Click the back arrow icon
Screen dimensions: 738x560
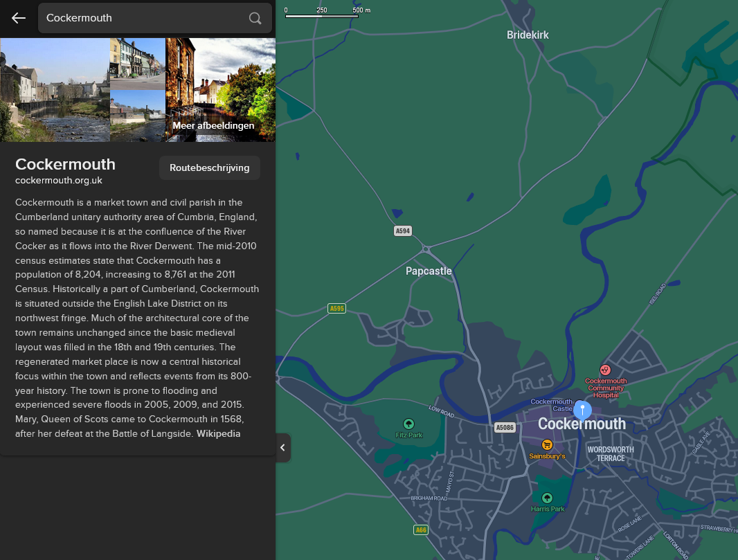click(19, 18)
